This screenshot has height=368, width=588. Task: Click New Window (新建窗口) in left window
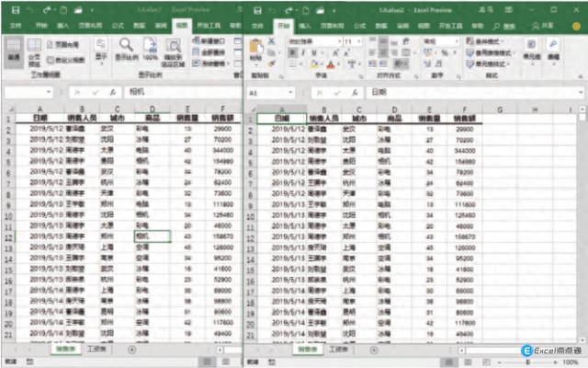point(209,40)
